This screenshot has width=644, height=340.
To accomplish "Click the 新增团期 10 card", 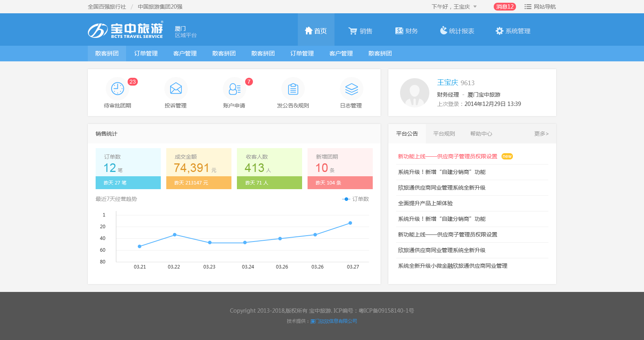I will click(340, 168).
